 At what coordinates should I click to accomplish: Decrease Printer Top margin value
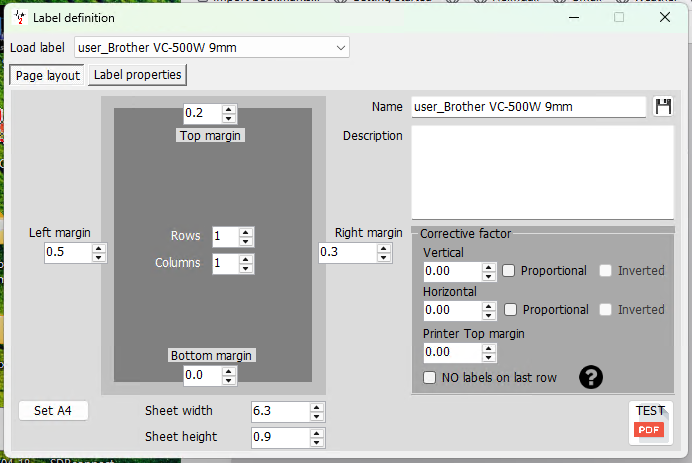[489, 358]
